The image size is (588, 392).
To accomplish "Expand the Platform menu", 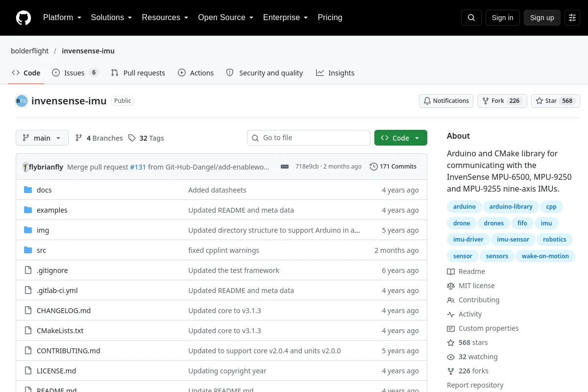I will pyautogui.click(x=62, y=18).
